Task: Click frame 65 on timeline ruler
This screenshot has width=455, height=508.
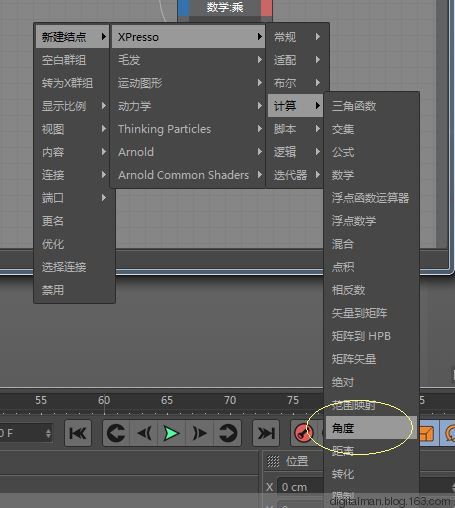Action: point(167,400)
